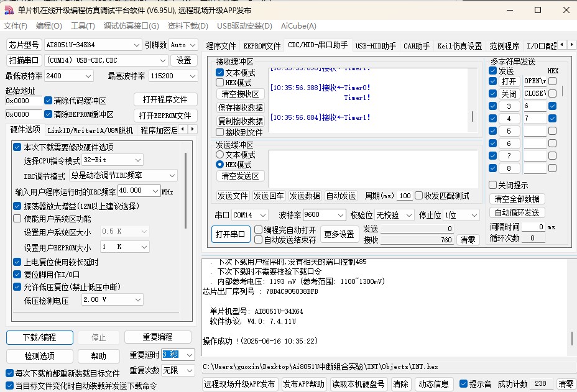The width and height of the screenshot is (577, 392).
Task: Open the 编程(O) menu
Action: pyautogui.click(x=49, y=26)
